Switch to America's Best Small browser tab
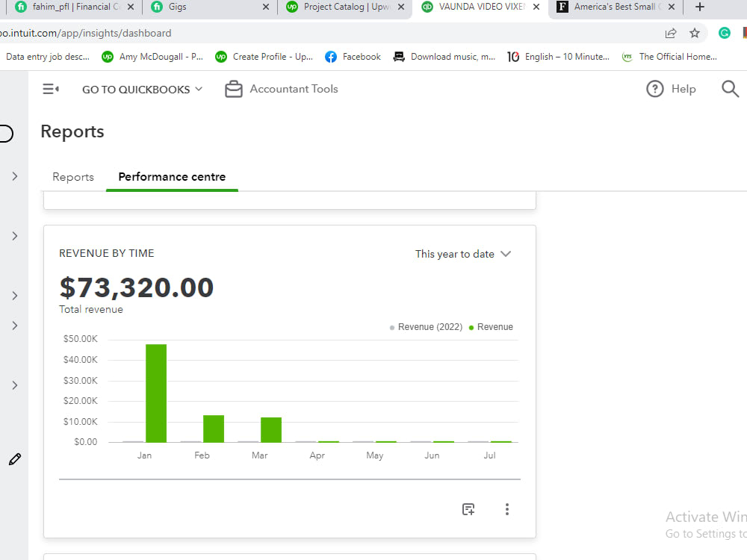The width and height of the screenshot is (747, 560). tap(615, 7)
